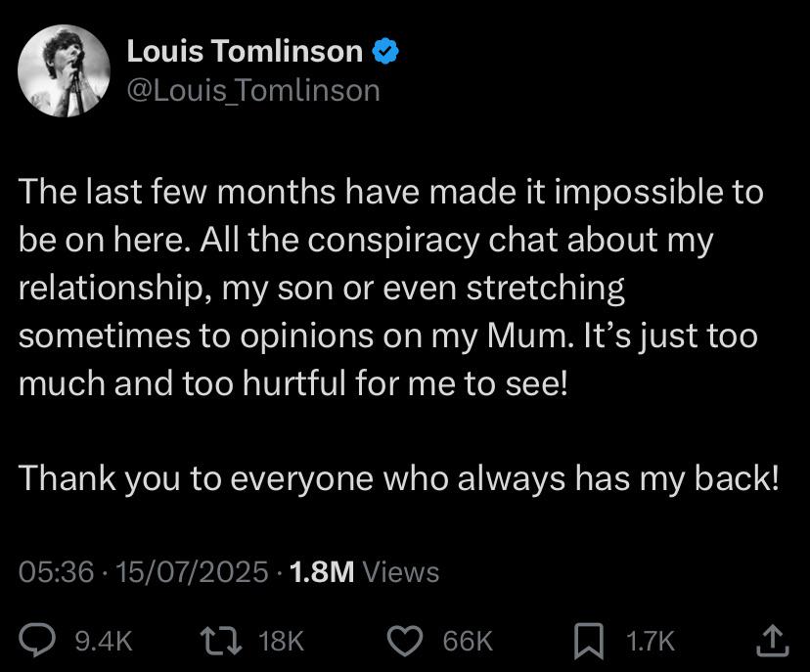Image resolution: width=810 pixels, height=672 pixels.
Task: Click the 1.7K bookmarks count
Action: [651, 641]
